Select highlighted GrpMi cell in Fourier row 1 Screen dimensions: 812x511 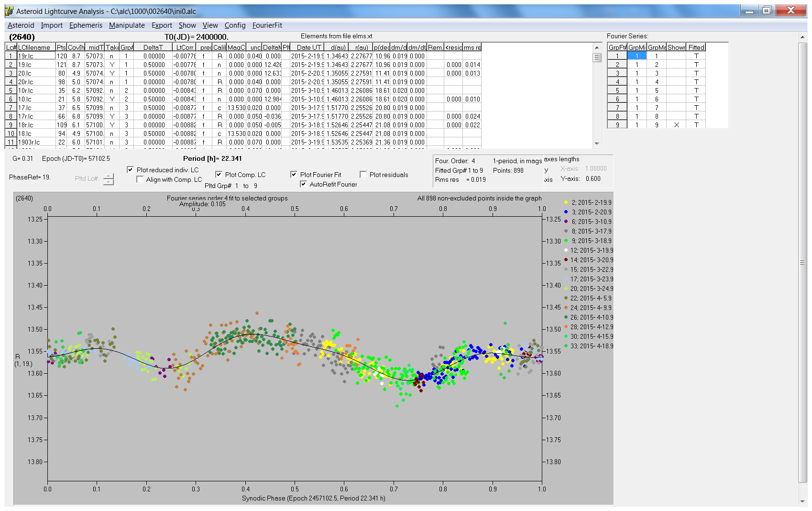(x=636, y=56)
